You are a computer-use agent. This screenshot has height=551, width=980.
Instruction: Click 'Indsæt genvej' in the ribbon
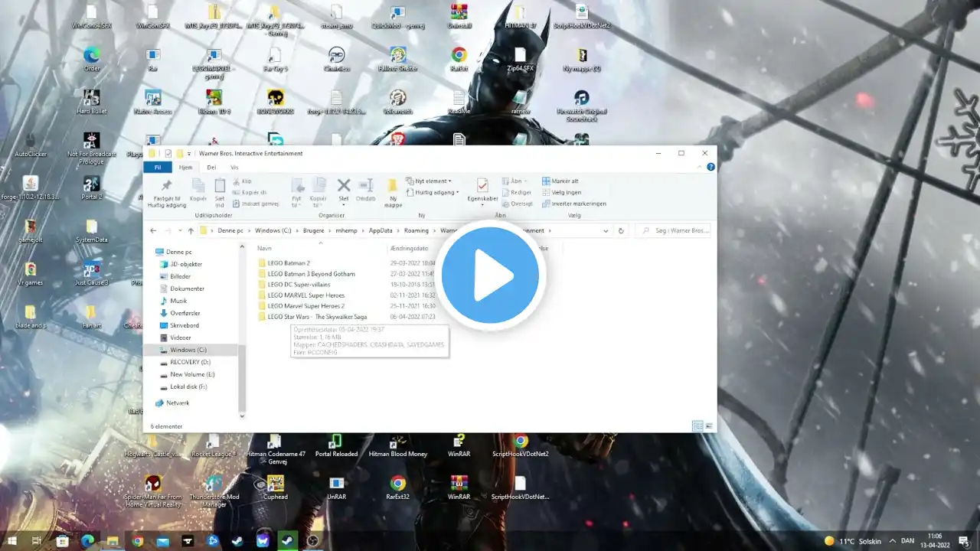(256, 204)
